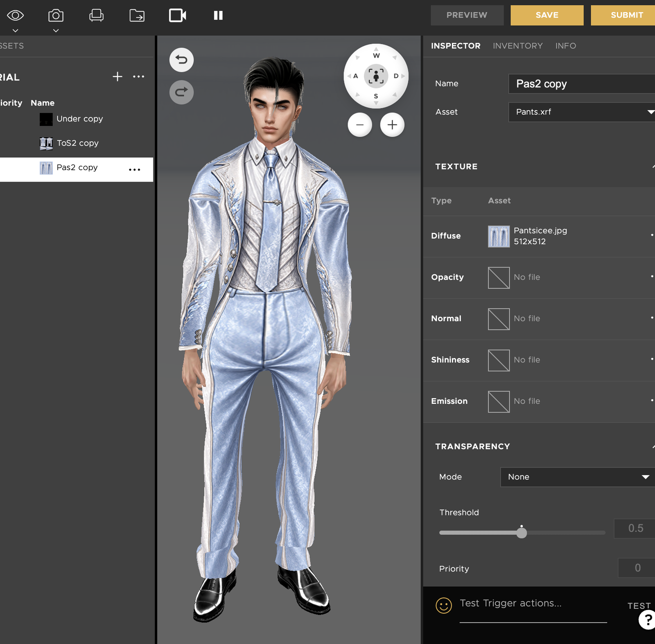Select the INSPECTOR tab
This screenshot has height=644, width=655.
tap(456, 46)
